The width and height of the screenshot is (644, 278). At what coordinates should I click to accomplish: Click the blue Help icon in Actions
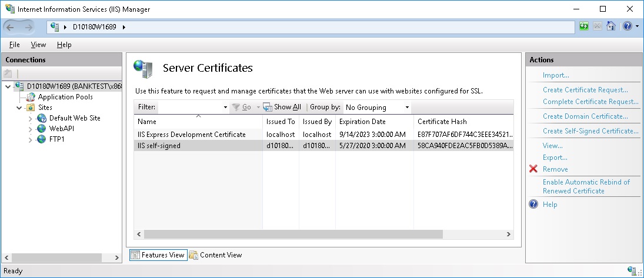coord(533,204)
